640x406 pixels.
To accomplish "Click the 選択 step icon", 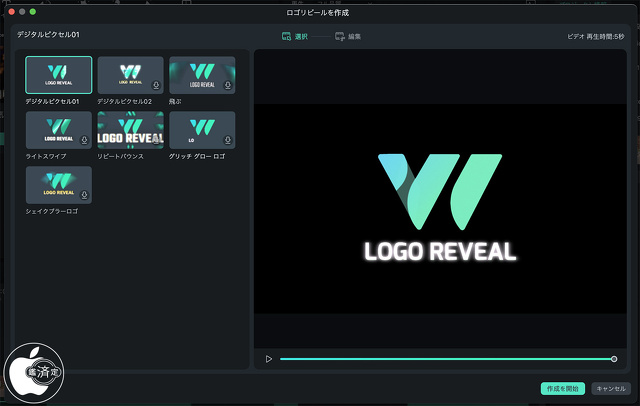I will 287,36.
